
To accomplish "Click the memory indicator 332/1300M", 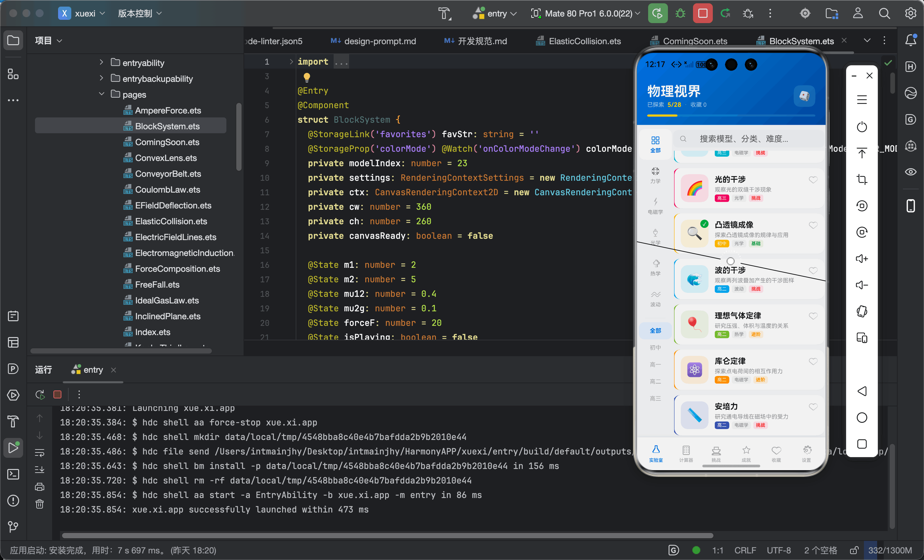I will [890, 550].
